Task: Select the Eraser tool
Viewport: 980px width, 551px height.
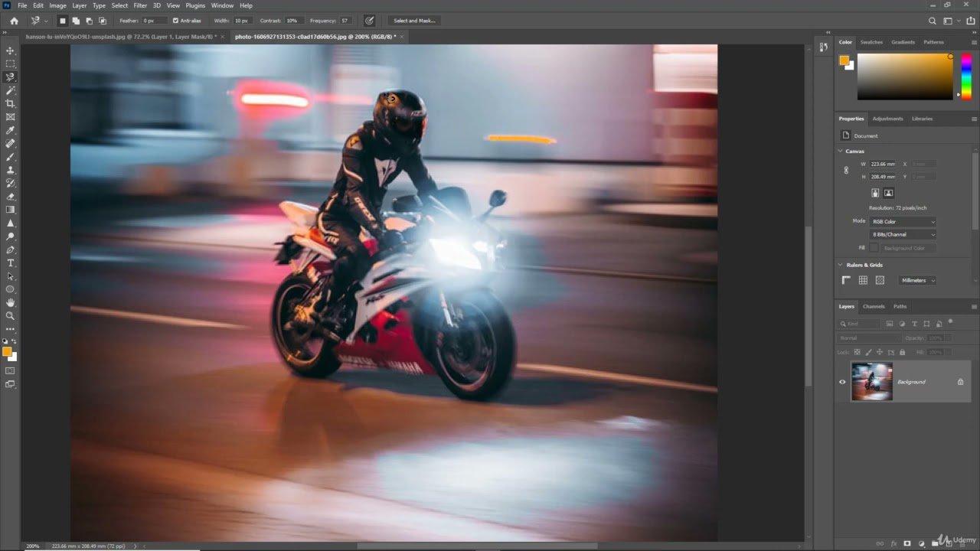Action: (x=10, y=197)
